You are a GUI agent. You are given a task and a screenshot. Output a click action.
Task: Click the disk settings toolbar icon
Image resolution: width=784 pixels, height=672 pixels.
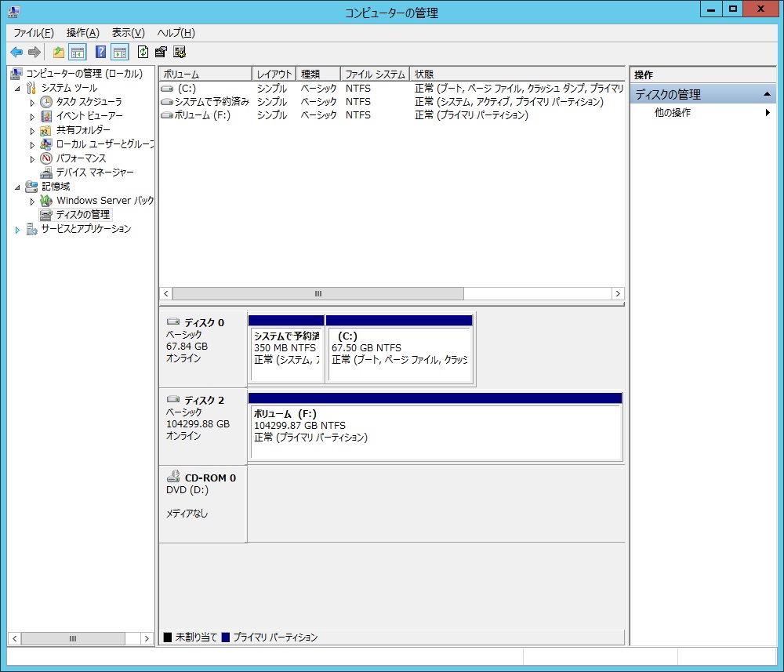pos(180,53)
